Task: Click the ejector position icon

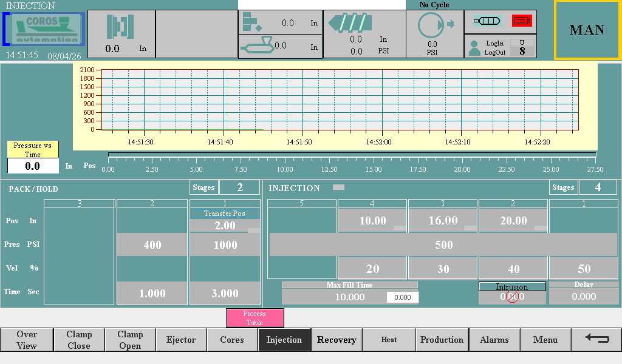Action: pos(251,22)
